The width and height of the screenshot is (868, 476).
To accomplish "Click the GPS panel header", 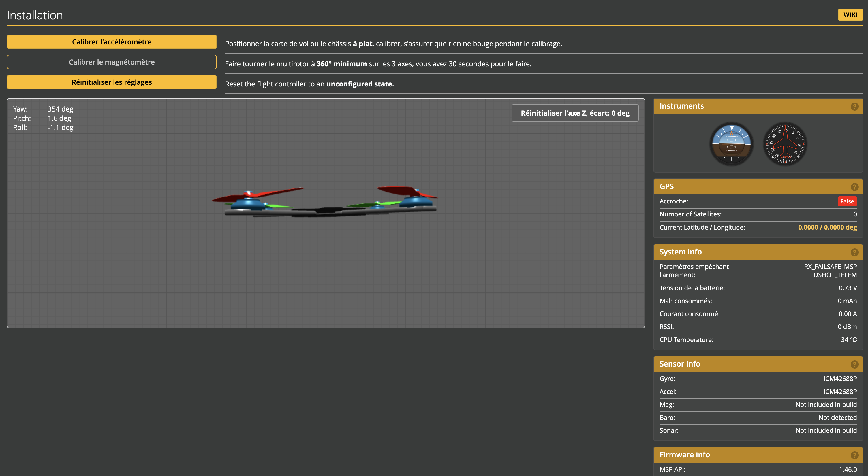I will click(666, 186).
